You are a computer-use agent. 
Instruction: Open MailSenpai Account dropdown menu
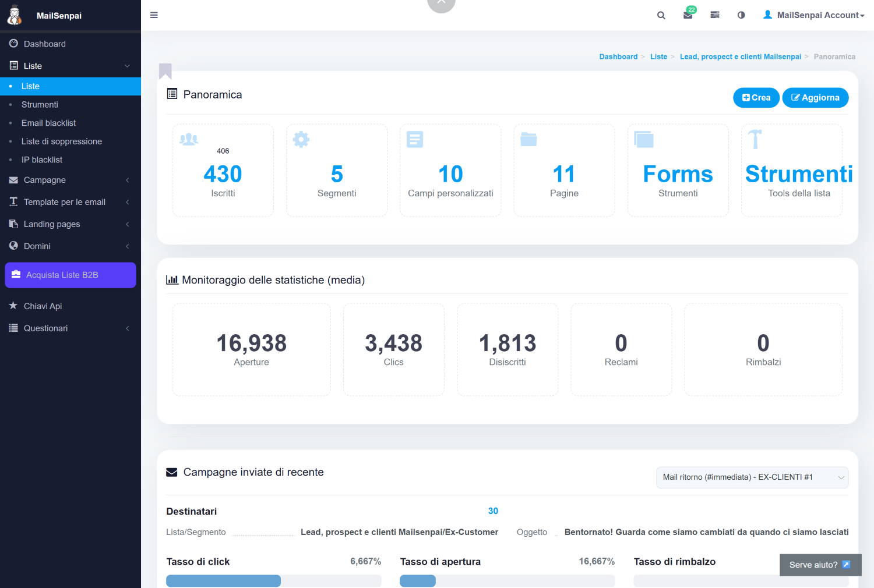(x=814, y=15)
